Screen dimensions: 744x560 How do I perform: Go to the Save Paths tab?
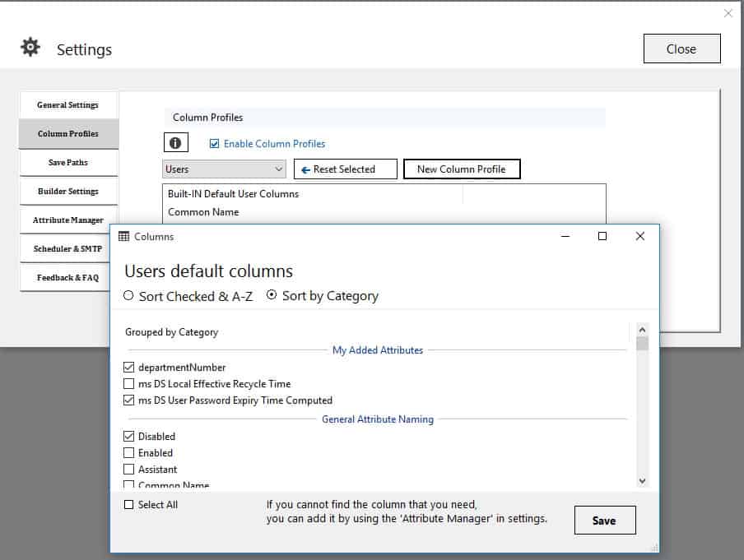[68, 163]
